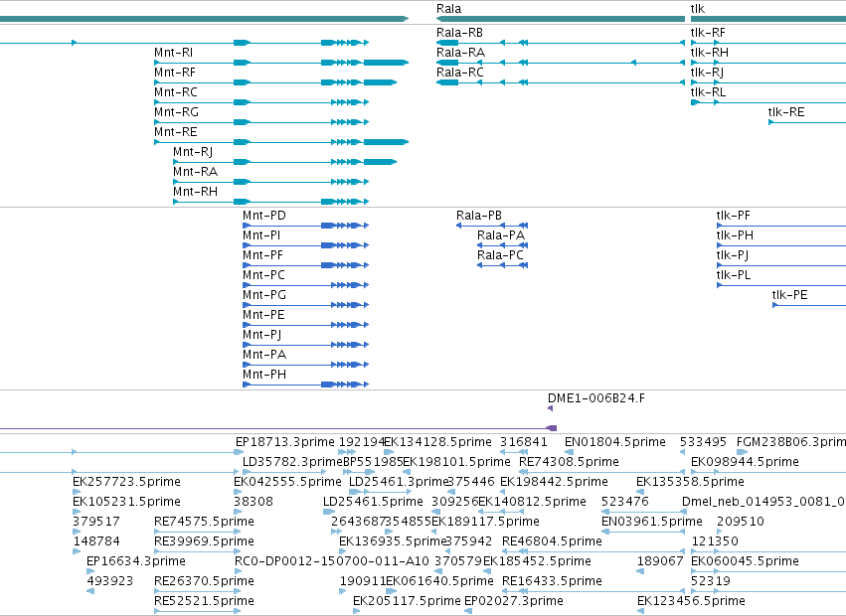Select the tlk-PL protein label

734,275
